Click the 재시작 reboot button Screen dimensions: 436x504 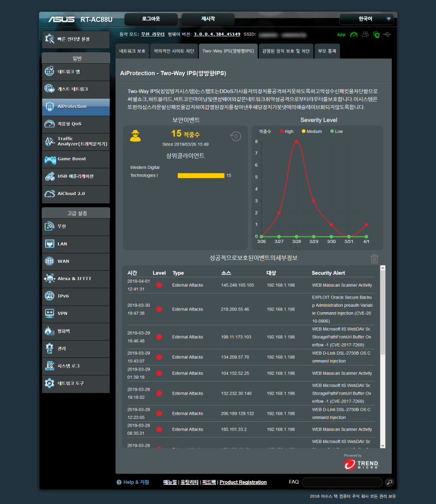(x=208, y=19)
